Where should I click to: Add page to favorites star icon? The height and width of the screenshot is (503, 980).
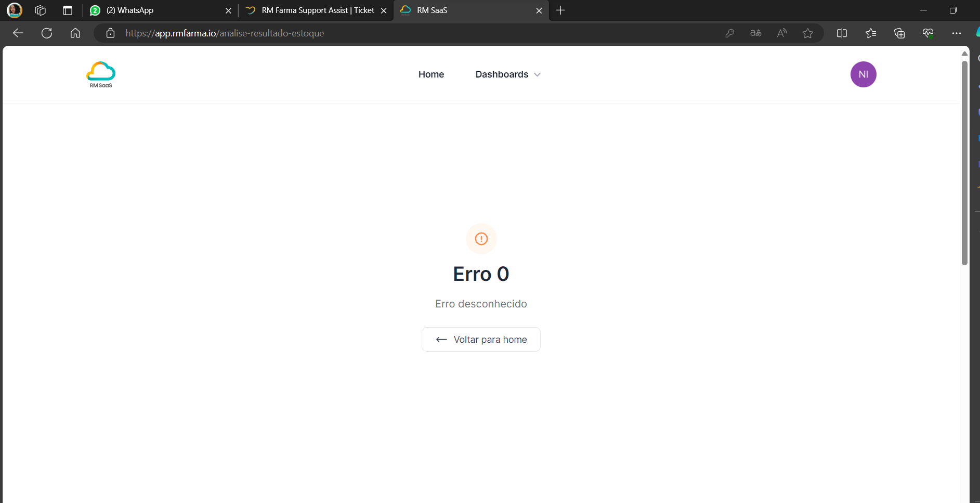[x=807, y=33]
